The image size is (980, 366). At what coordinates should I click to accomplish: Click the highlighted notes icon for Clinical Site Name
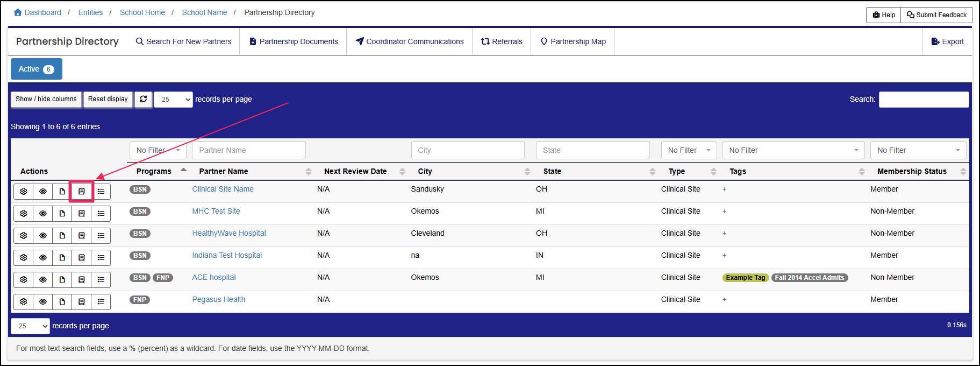[x=82, y=192]
